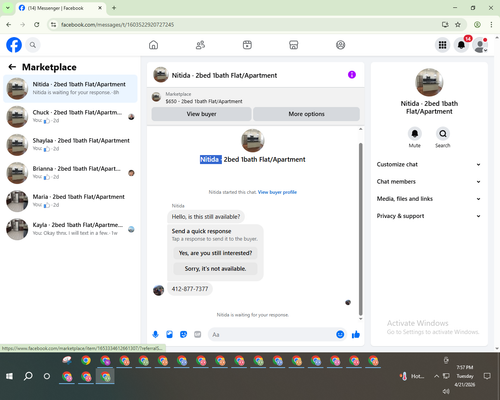Send quick reply 'Sorry, it's not available.'

point(215,269)
